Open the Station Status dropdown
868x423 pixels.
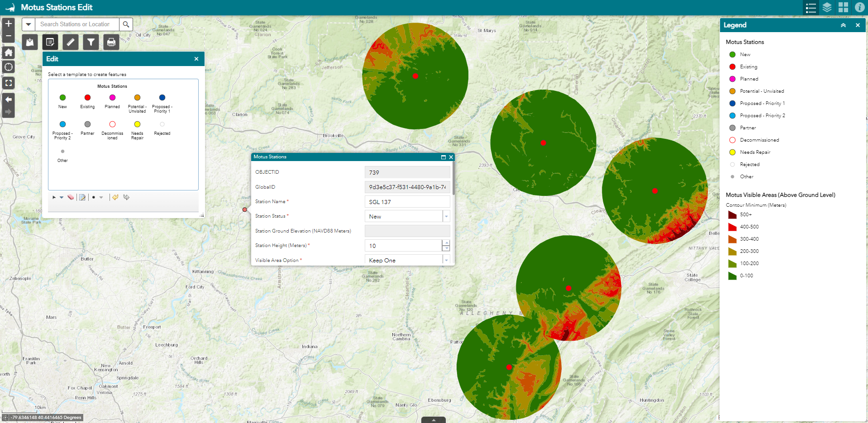click(x=446, y=216)
